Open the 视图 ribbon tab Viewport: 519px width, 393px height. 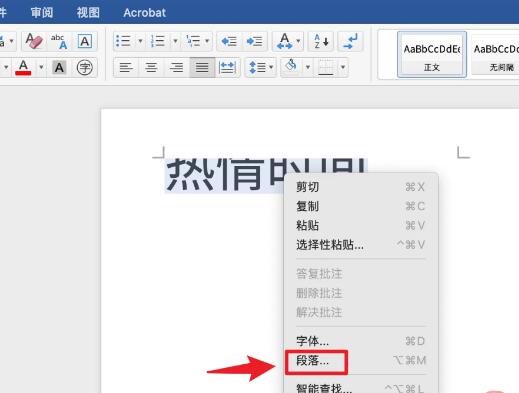[88, 13]
